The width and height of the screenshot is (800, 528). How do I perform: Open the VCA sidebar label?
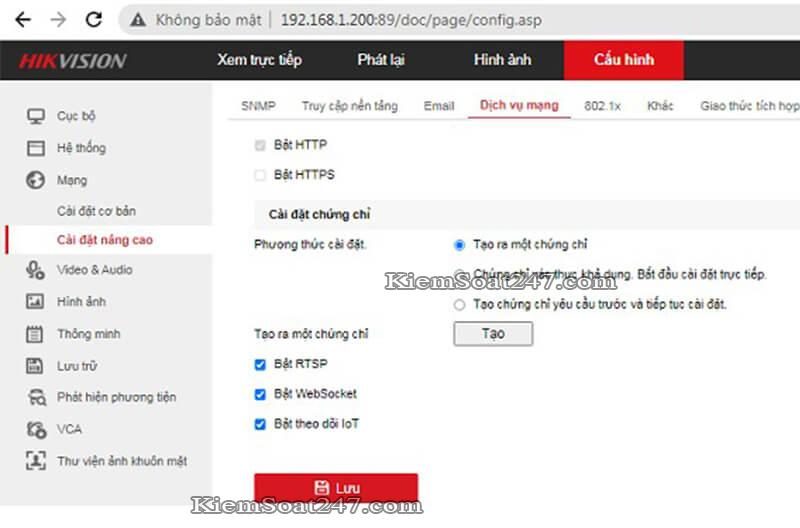click(x=69, y=429)
